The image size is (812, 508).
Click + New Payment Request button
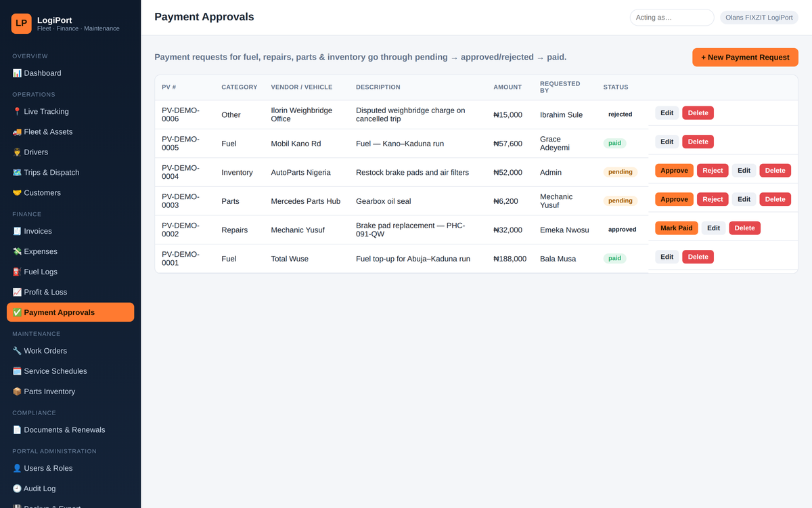tap(745, 58)
